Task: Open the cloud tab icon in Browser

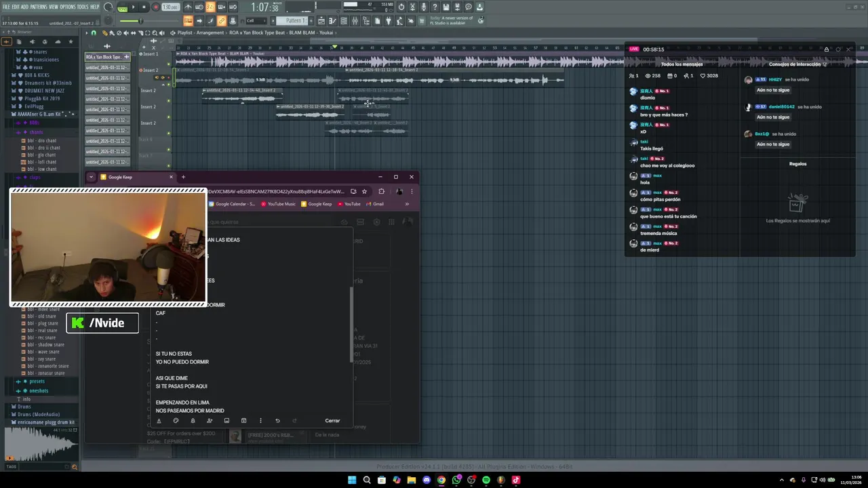Action: [x=58, y=41]
